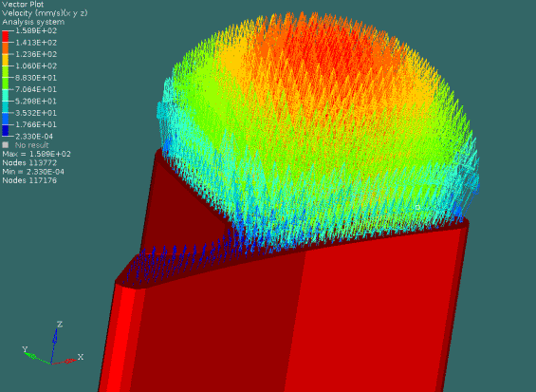
Task: Select the Vector Plot legend title
Action: coord(23,5)
